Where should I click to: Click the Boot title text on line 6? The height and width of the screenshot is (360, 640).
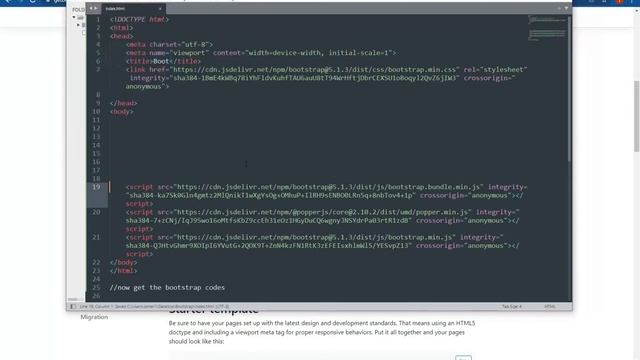point(161,61)
